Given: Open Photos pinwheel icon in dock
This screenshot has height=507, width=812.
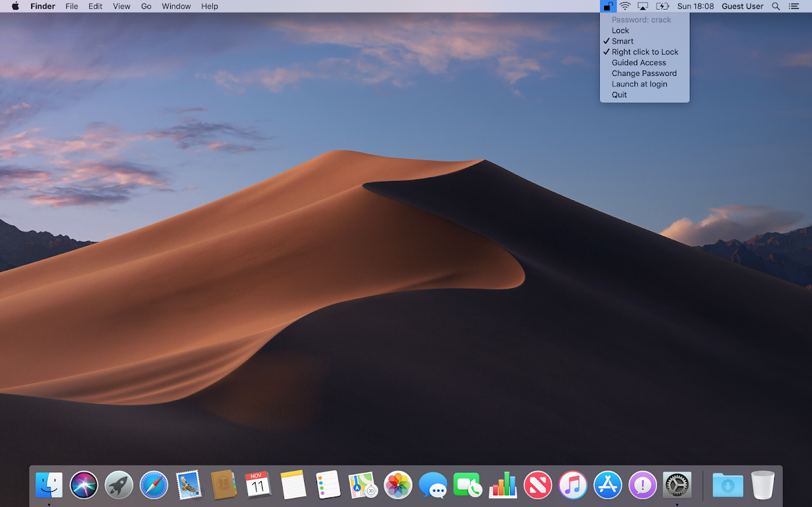Looking at the screenshot, I should pyautogui.click(x=398, y=486).
